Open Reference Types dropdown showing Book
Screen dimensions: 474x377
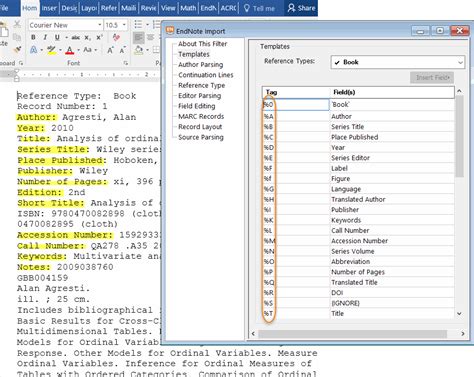pyautogui.click(x=397, y=62)
